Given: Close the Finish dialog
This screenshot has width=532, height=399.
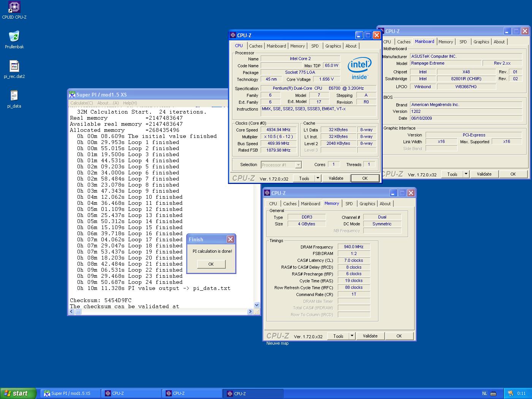Looking at the screenshot, I should [x=230, y=239].
